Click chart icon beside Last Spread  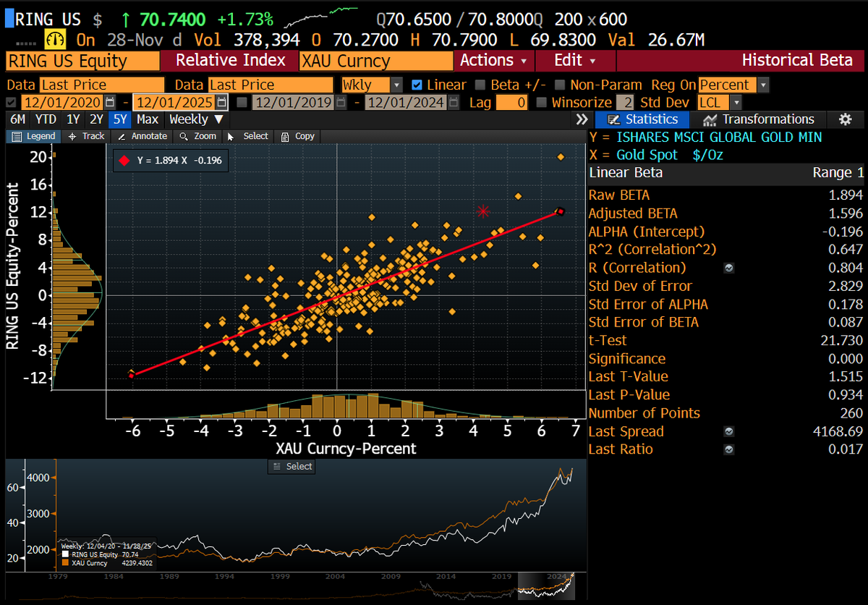(729, 431)
